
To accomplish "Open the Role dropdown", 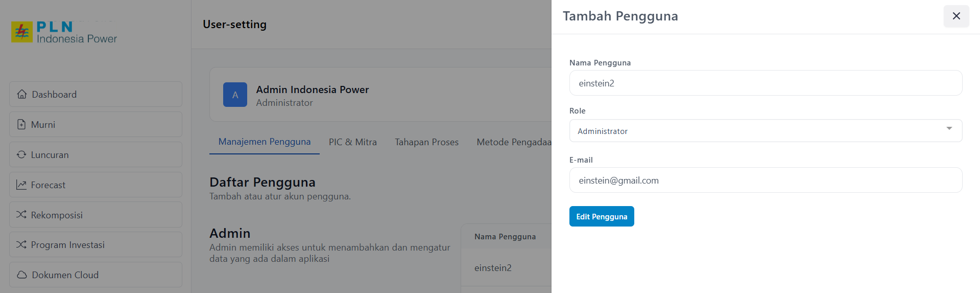I will coord(765,131).
